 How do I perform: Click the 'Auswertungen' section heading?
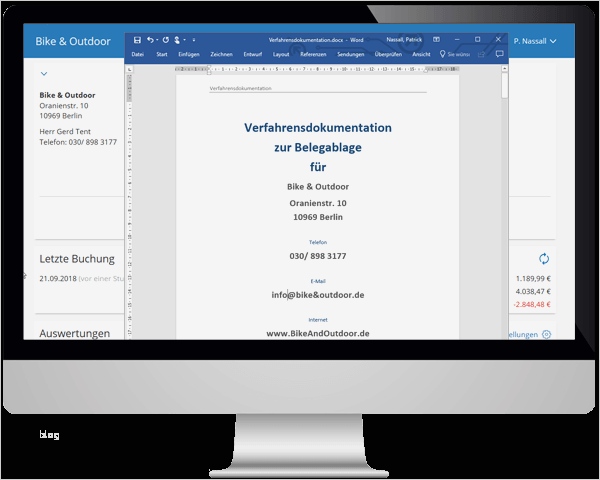(x=75, y=333)
